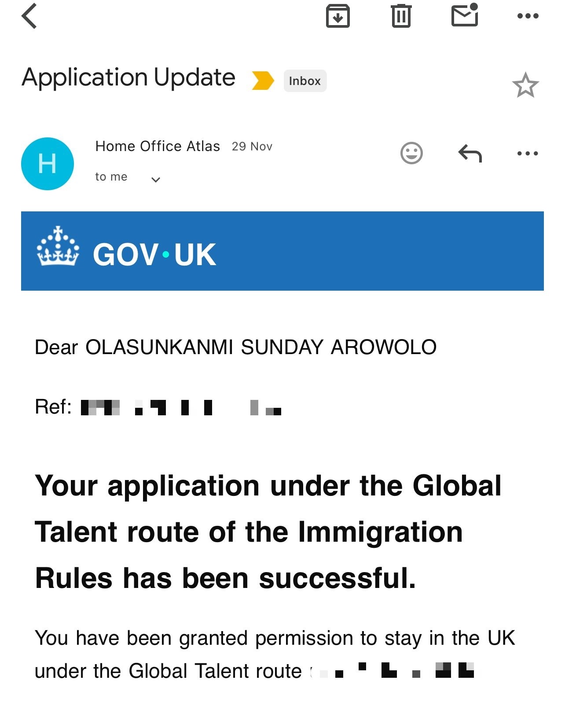
Task: Delete the Application Update email
Action: (401, 15)
